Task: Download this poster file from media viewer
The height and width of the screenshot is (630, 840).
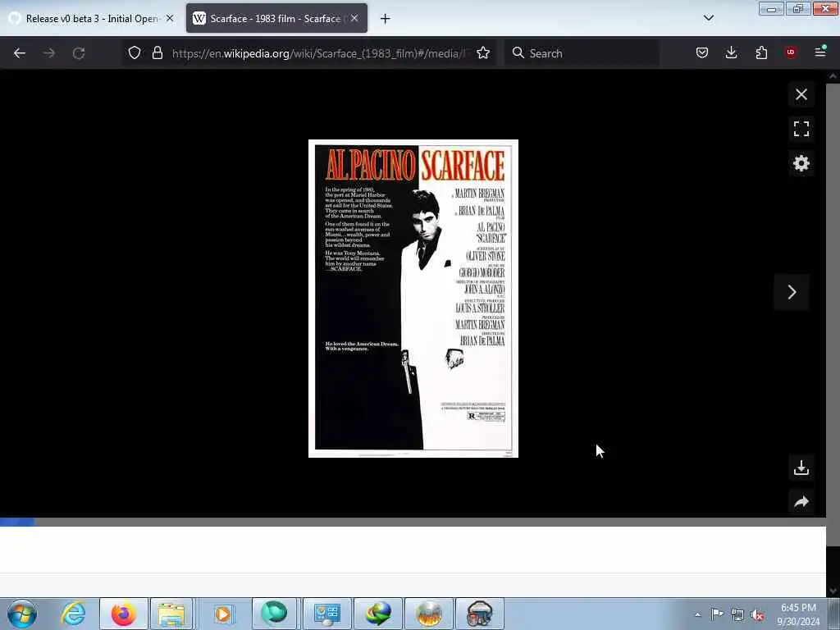Action: tap(801, 468)
